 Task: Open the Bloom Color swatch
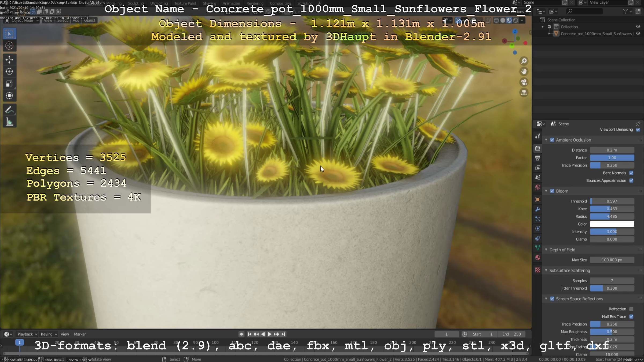click(x=612, y=224)
